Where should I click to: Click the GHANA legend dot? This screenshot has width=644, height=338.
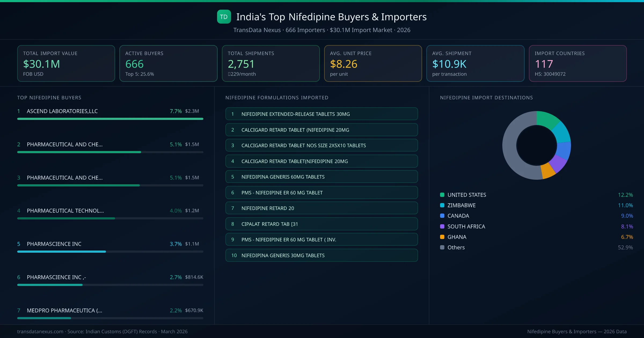(x=442, y=237)
